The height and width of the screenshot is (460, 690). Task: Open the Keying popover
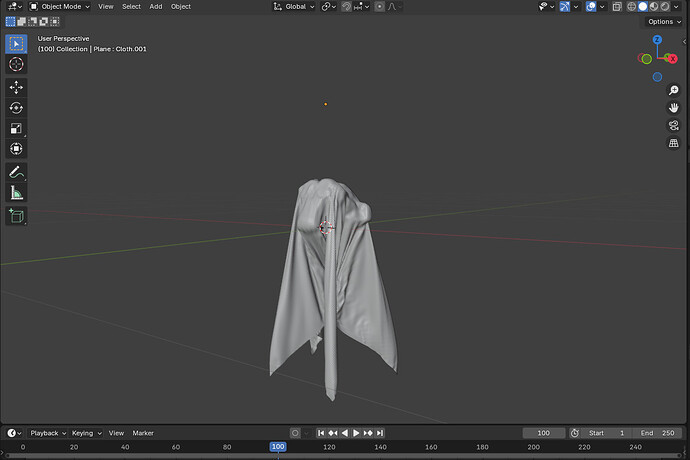pyautogui.click(x=86, y=433)
